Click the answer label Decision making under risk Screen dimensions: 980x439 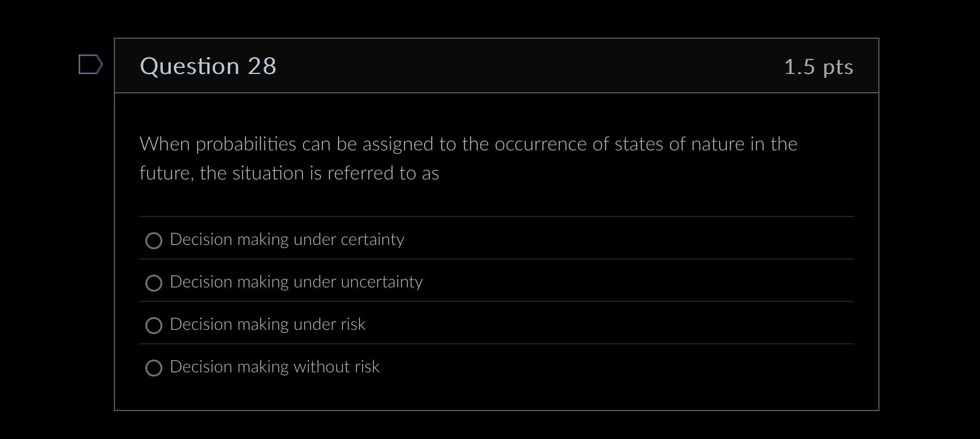tap(268, 324)
